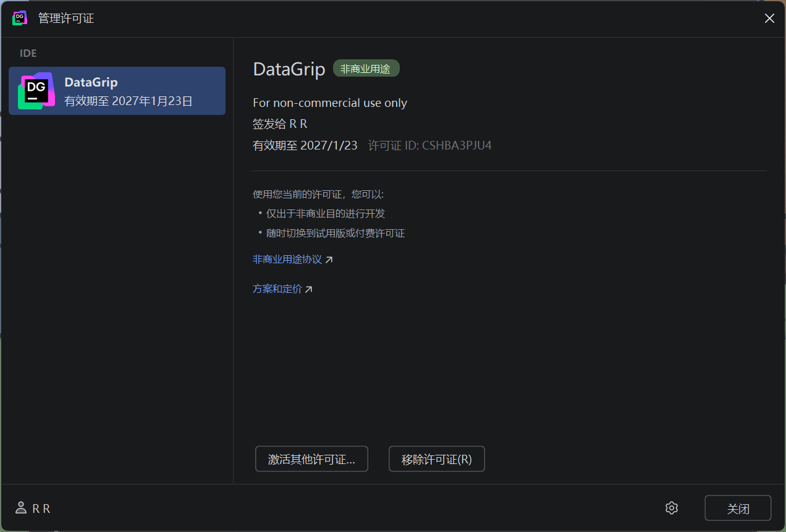Click the 激活其他许可证... button
This screenshot has height=532, width=786.
point(311,459)
